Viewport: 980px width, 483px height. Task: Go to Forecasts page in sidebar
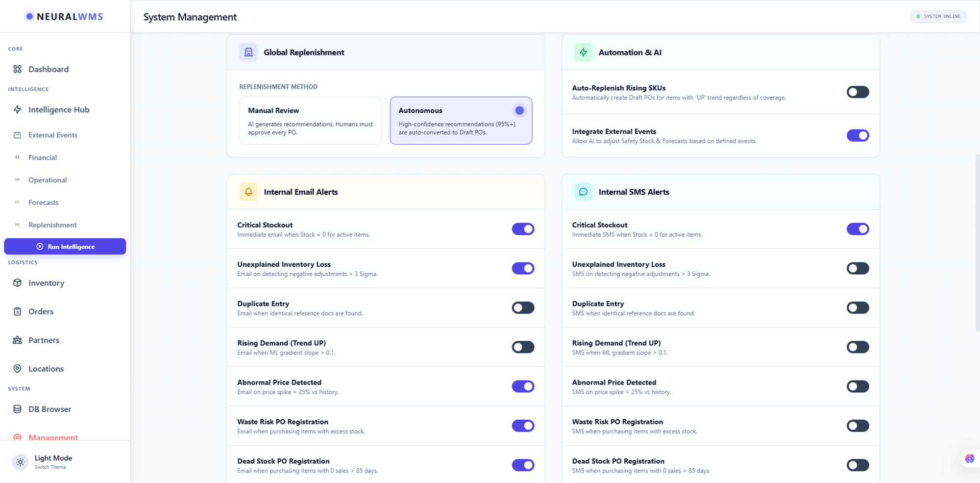coord(44,203)
